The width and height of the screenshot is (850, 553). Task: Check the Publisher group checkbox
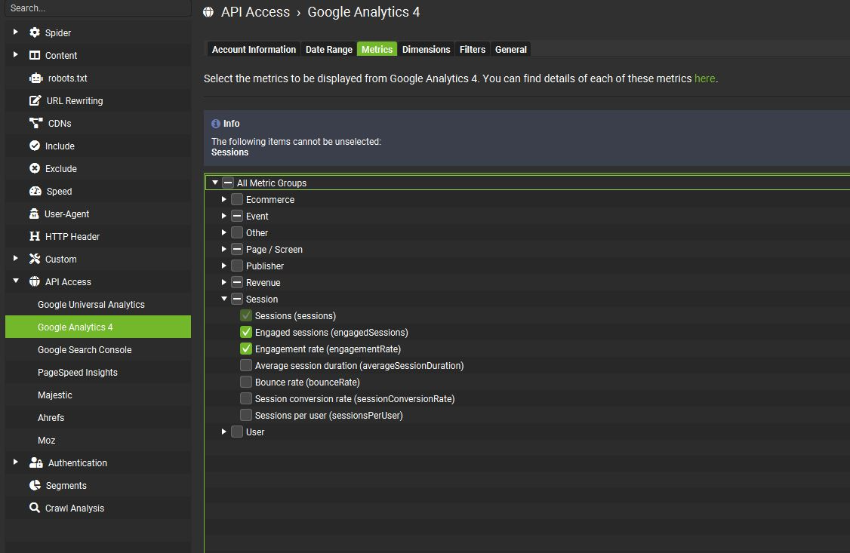237,266
